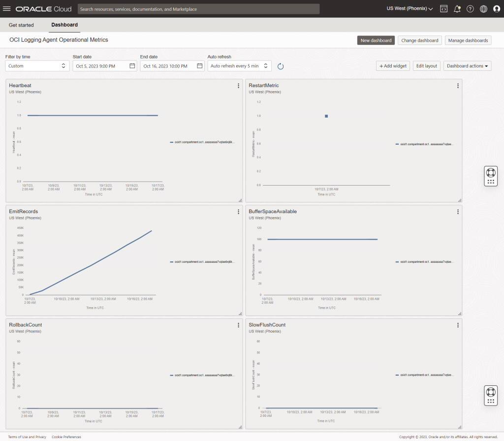Click the resources search field
This screenshot has height=441, width=504.
pyautogui.click(x=197, y=8)
